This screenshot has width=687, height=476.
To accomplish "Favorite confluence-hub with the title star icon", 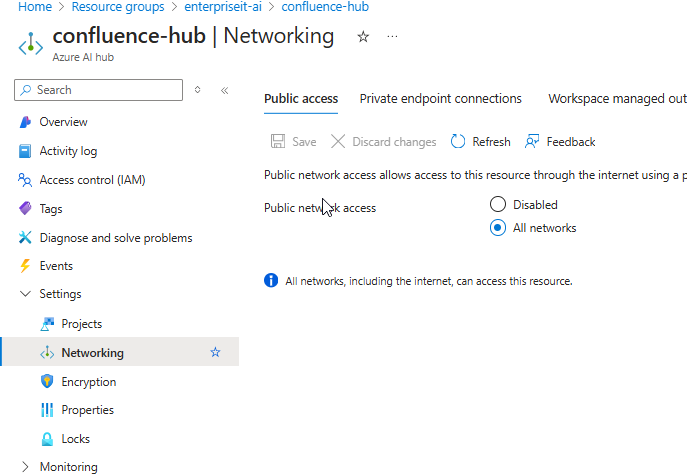I will (363, 37).
